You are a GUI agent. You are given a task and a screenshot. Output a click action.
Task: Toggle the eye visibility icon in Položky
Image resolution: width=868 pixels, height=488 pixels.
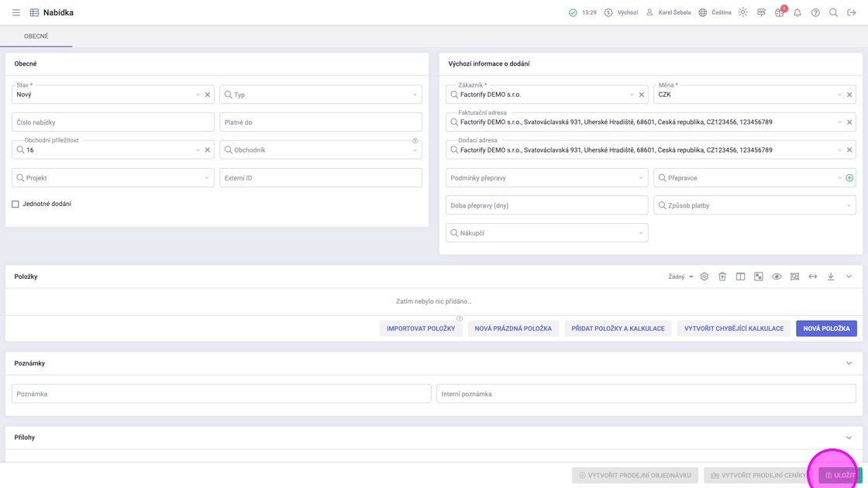click(777, 277)
